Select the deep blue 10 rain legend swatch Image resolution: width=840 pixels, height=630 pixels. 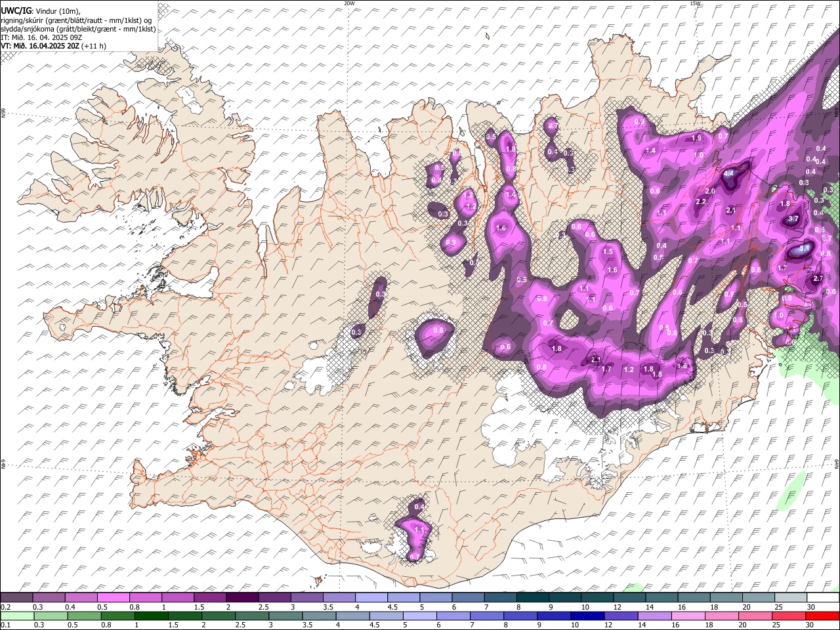[586, 616]
